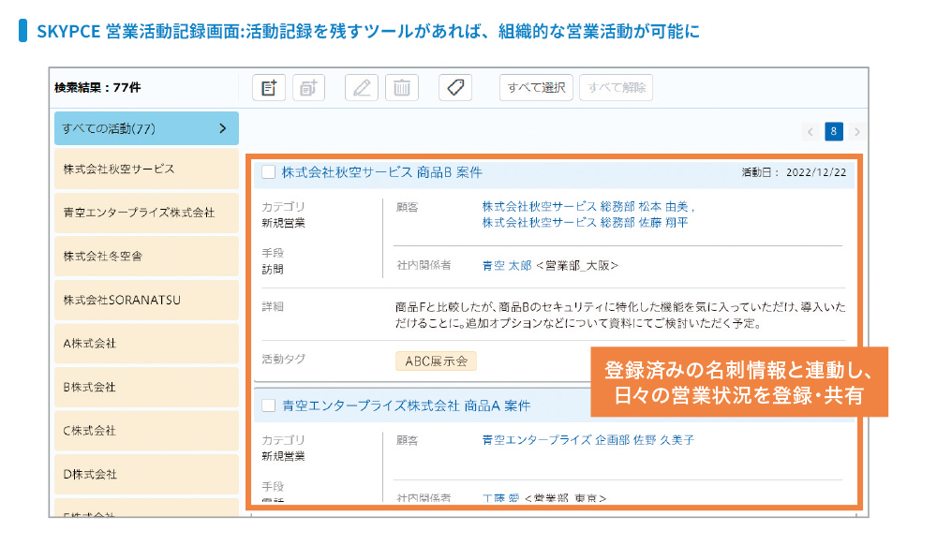This screenshot has height=560, width=937.
Task: Check the 株式会社秋空サービス 商品B 案件 checkbox
Action: (269, 172)
